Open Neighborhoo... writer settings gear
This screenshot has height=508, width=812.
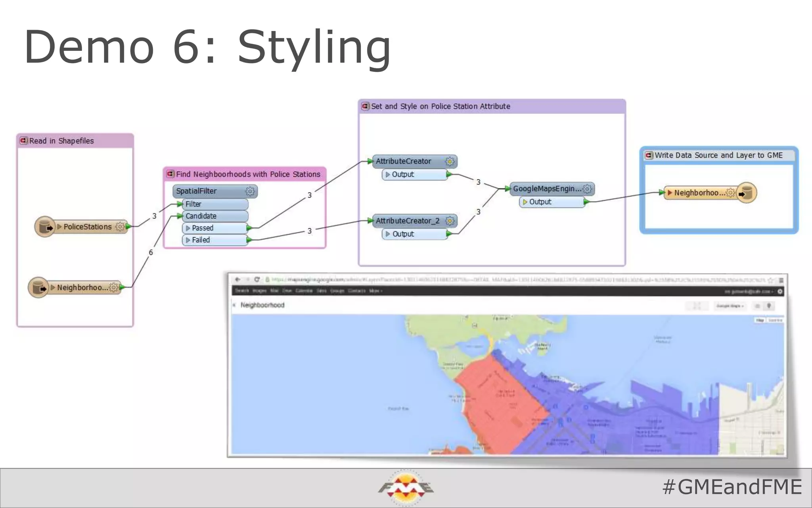[x=730, y=193]
